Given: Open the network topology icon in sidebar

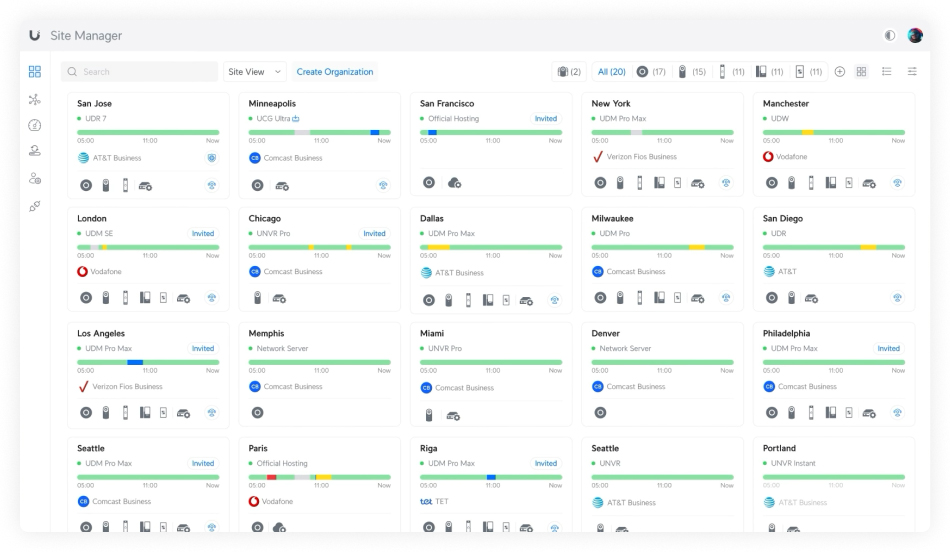Looking at the screenshot, I should [35, 99].
